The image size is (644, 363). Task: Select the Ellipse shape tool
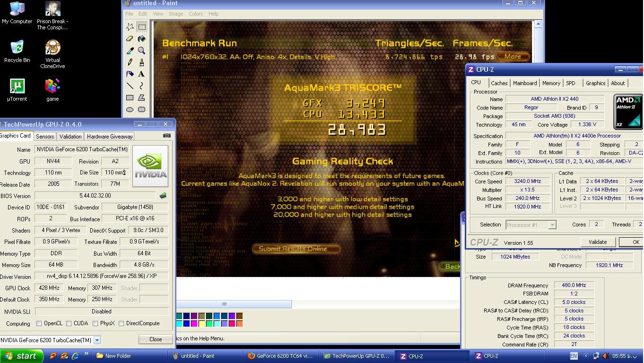coord(130,110)
